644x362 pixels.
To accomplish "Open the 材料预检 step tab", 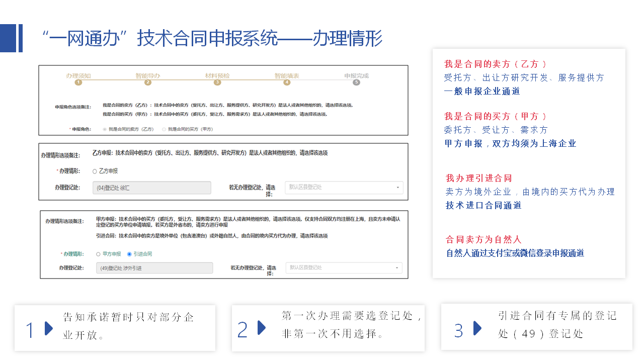I will 217,76.
